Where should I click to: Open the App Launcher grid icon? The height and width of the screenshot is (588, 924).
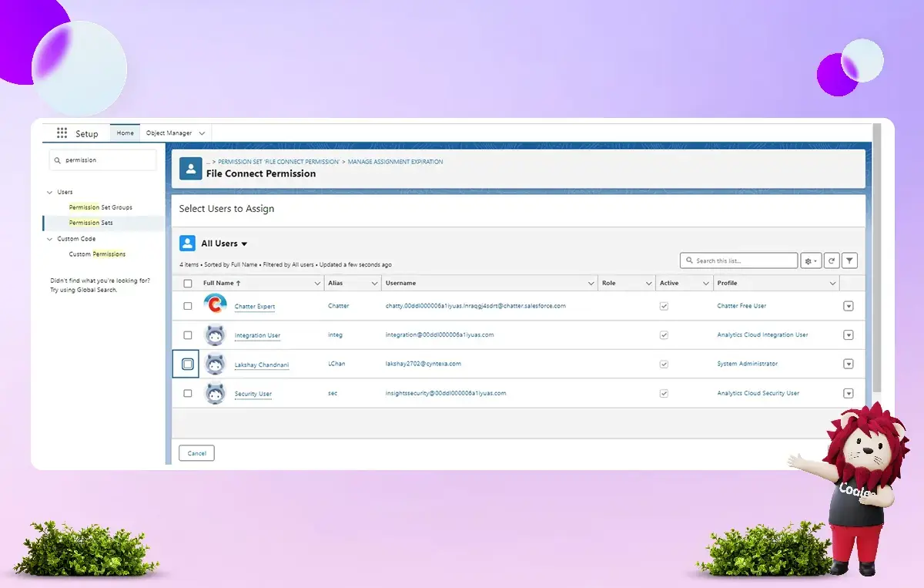pyautogui.click(x=62, y=133)
